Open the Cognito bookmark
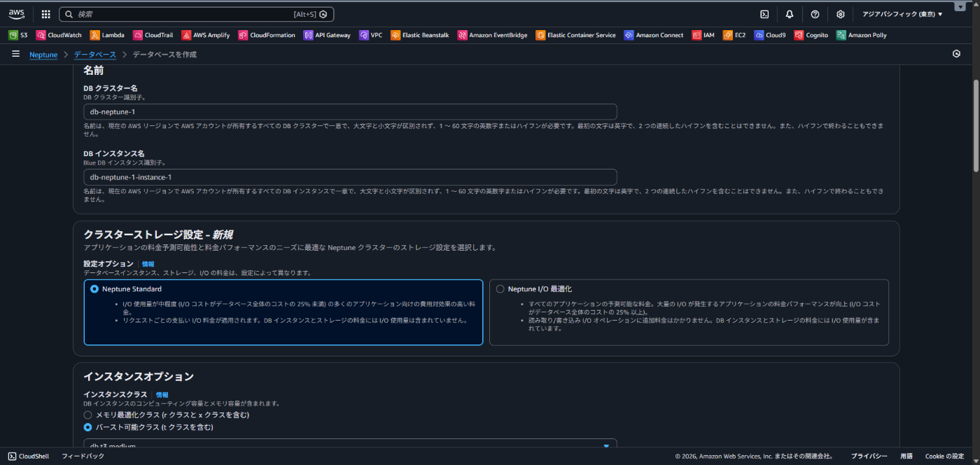980x465 pixels. click(811, 35)
